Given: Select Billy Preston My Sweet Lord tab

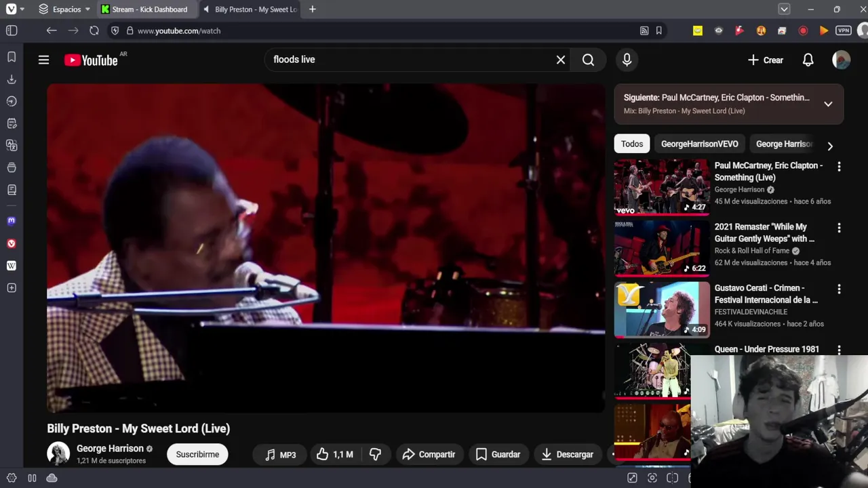Looking at the screenshot, I should click(x=250, y=9).
